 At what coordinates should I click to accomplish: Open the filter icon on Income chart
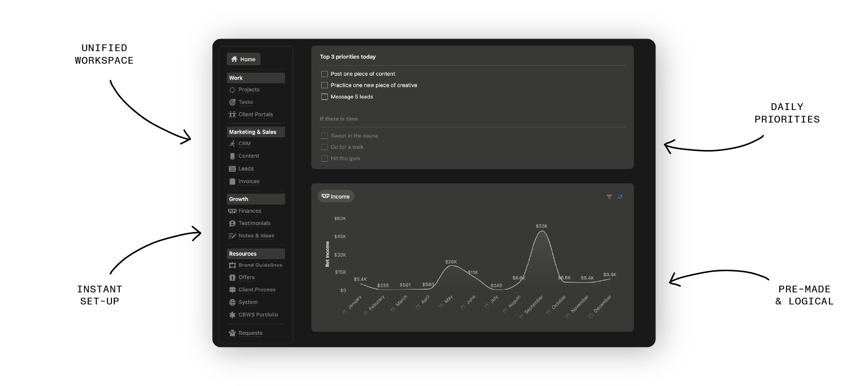click(609, 196)
